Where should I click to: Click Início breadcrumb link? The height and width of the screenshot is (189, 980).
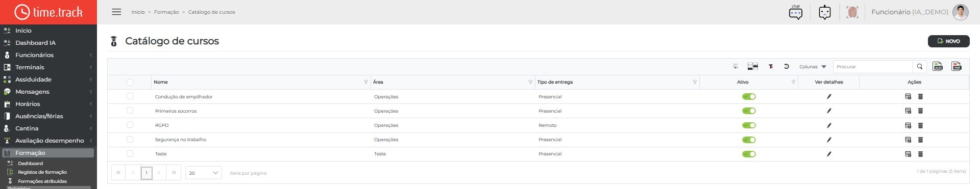pyautogui.click(x=138, y=12)
